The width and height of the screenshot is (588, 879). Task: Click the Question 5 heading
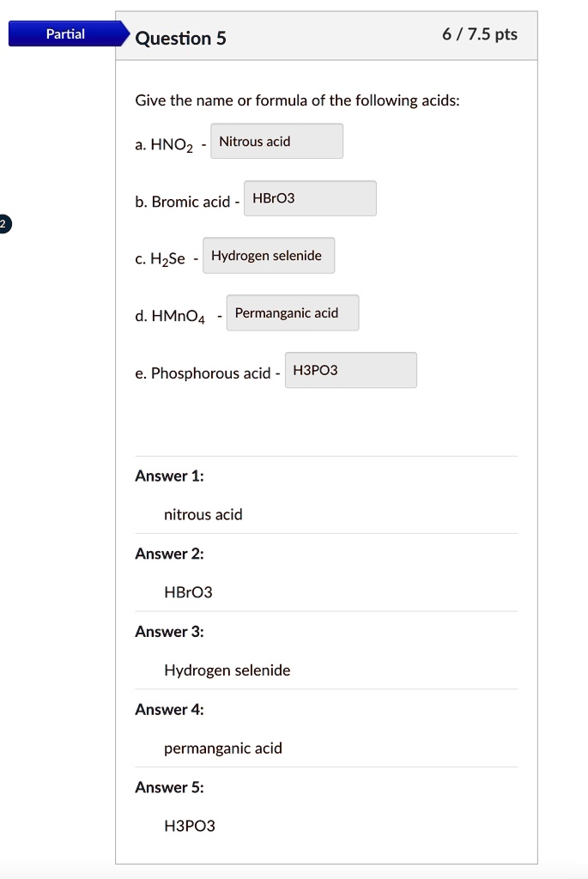(180, 38)
